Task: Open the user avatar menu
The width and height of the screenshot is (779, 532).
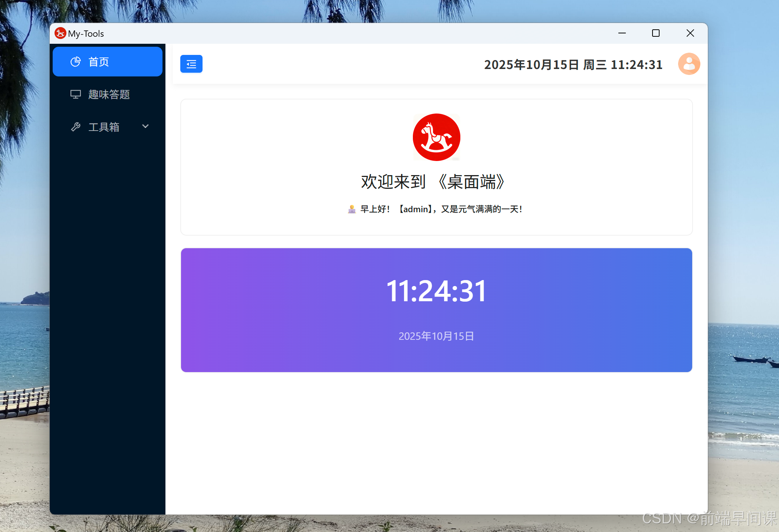Action: 689,64
